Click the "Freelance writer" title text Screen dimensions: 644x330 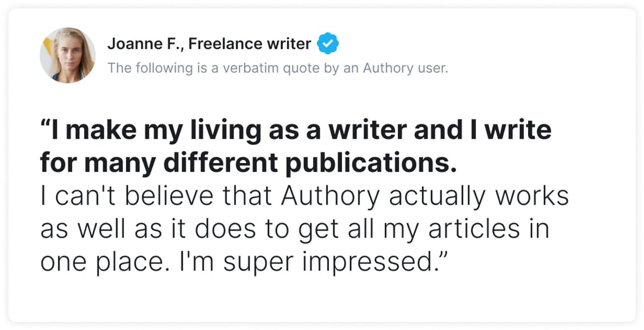(250, 44)
